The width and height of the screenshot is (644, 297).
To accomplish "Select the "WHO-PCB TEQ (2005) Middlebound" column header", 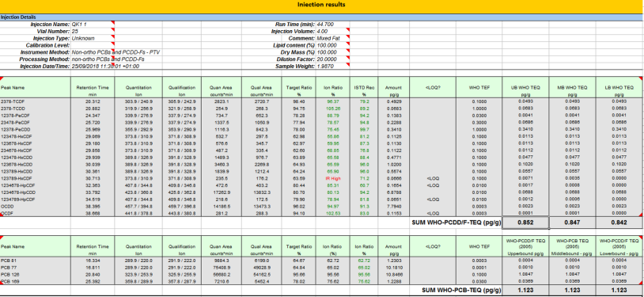I will click(x=572, y=246).
